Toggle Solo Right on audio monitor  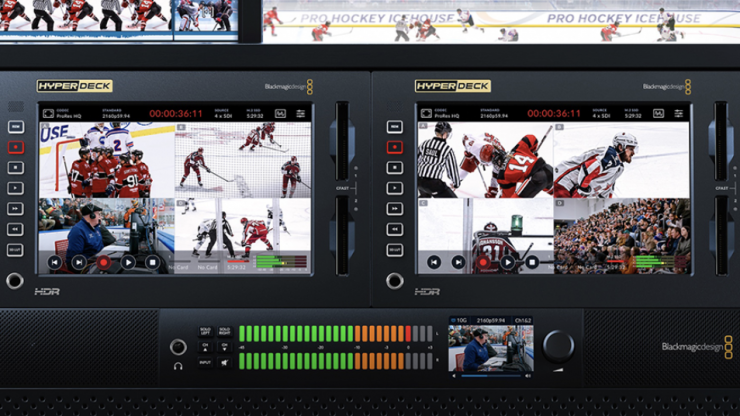[224, 331]
